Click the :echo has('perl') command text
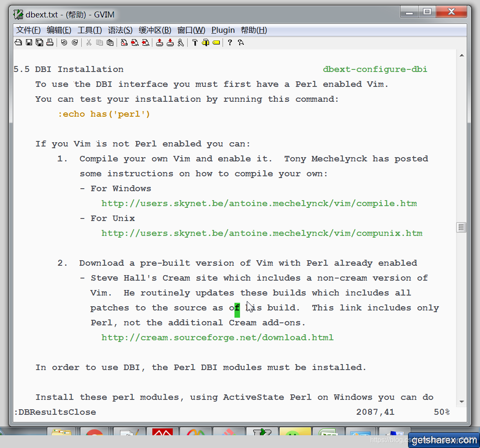This screenshot has width=480, height=448. [x=104, y=114]
